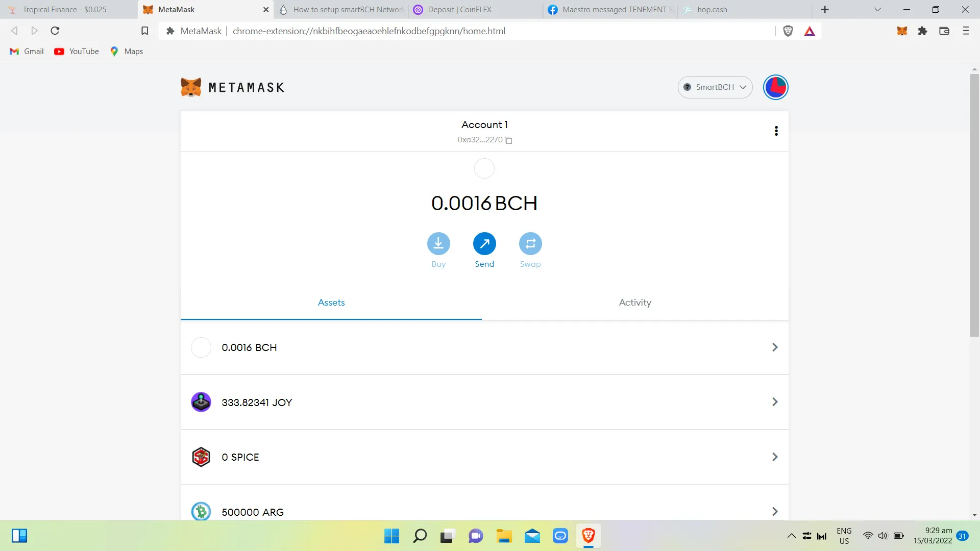Open the clock and date panel
This screenshot has height=551, width=980.
(933, 536)
